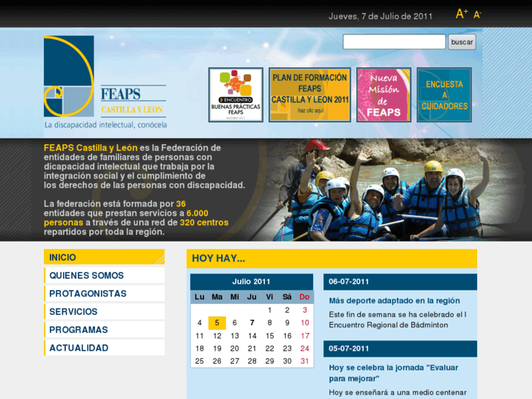
Task: Click the Do column header in calendar
Action: coord(304,297)
